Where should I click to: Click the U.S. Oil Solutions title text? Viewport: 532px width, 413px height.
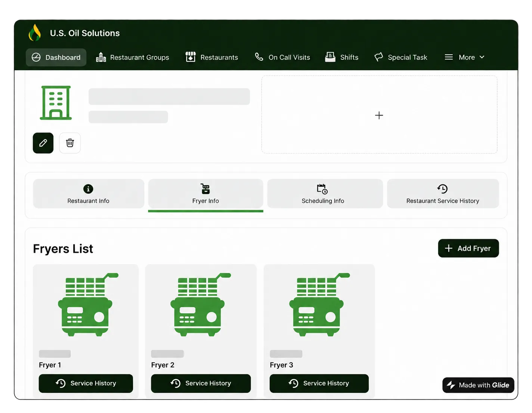tap(85, 33)
